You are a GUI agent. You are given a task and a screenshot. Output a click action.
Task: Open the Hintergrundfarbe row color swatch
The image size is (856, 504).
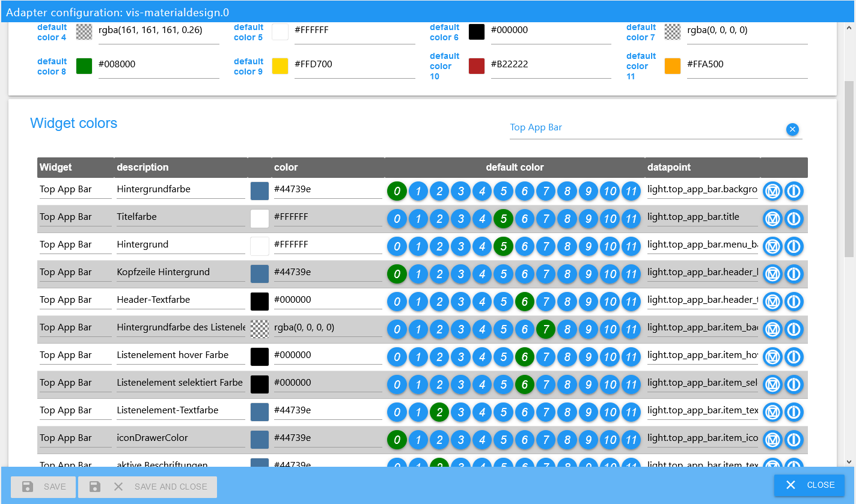tap(260, 191)
